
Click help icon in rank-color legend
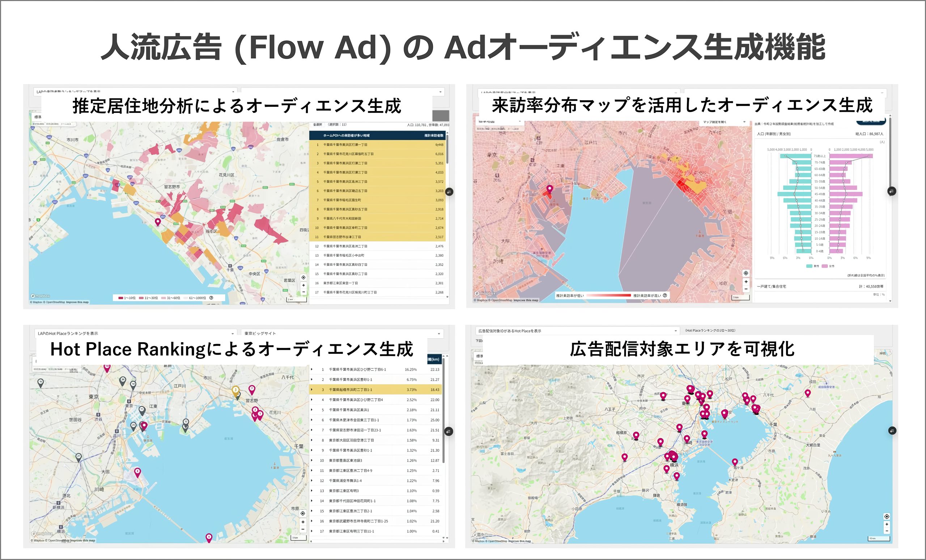coord(211,298)
